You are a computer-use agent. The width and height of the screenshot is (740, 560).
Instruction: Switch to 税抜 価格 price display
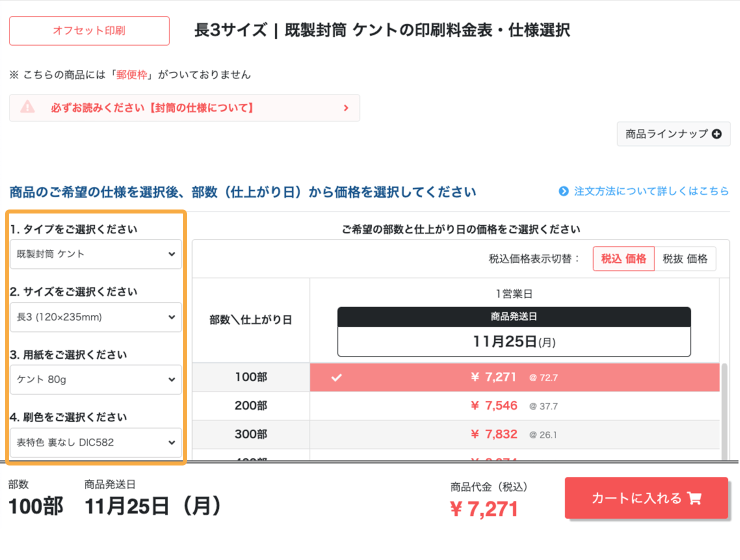coord(685,259)
